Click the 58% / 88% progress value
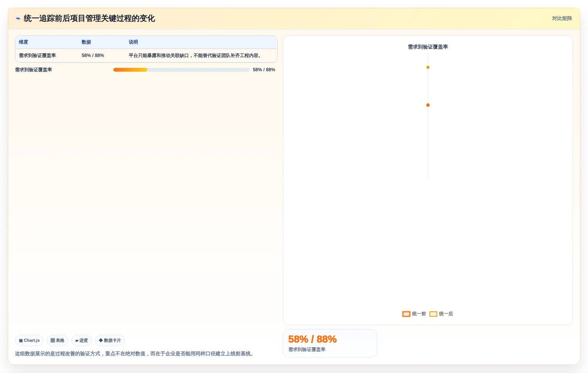Viewport: 588px width, 373px height. (264, 70)
